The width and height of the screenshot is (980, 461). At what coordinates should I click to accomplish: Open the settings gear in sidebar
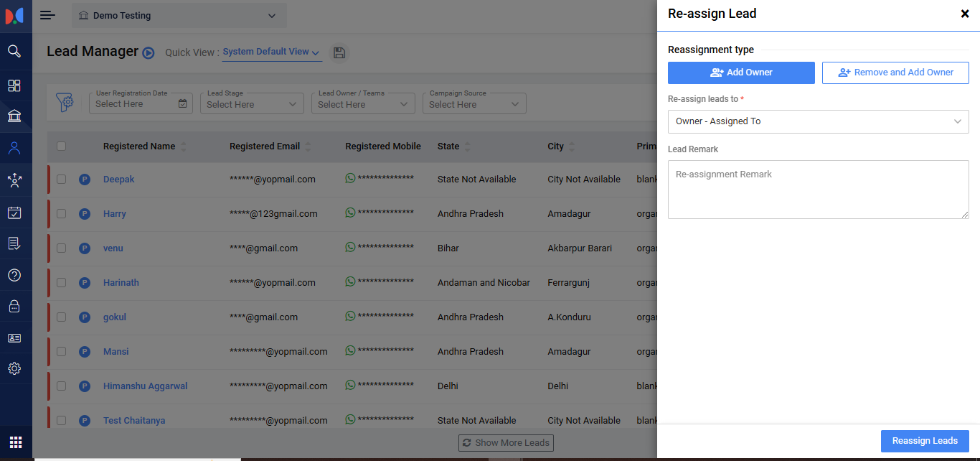[x=14, y=368]
